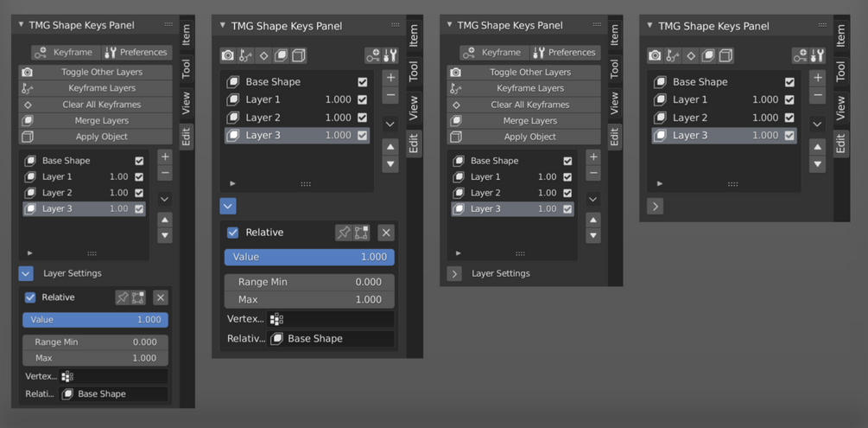
Task: Expand settings with chevron in rightmost panel
Action: pos(656,207)
